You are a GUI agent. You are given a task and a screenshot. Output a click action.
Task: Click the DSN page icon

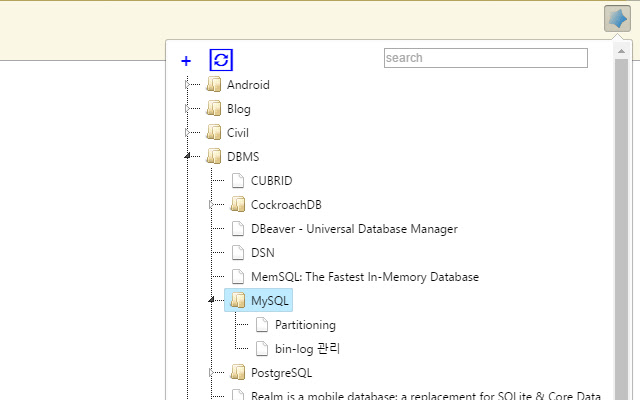point(238,253)
